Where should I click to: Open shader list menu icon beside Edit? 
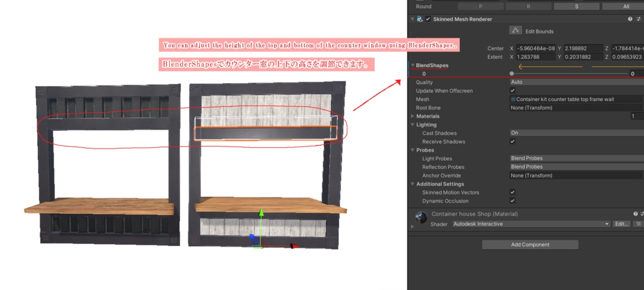coord(638,224)
